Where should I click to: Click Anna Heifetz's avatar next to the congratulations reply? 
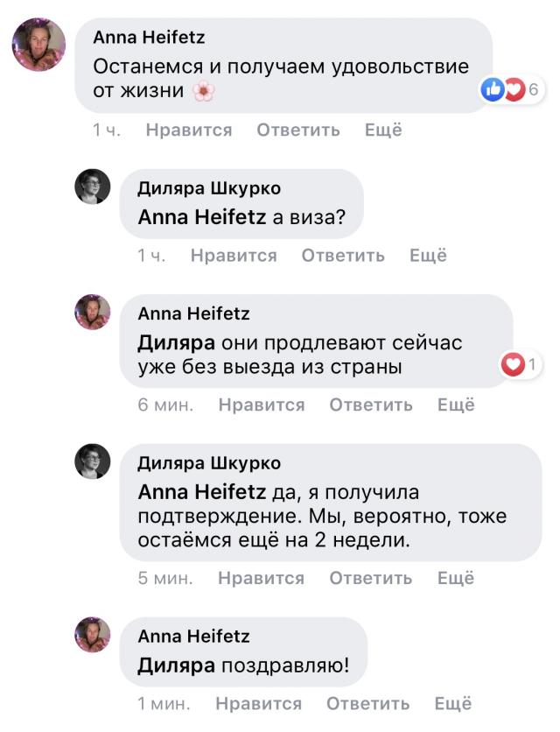click(93, 635)
